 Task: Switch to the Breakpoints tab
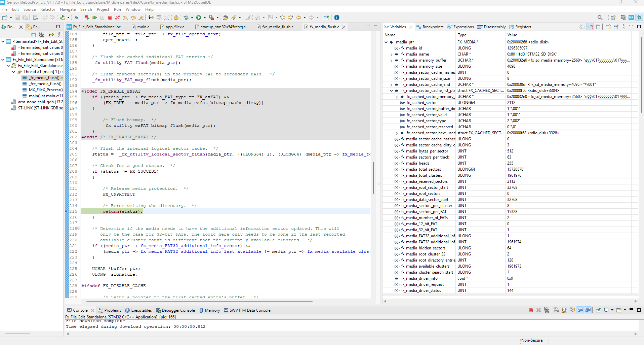[x=433, y=27]
